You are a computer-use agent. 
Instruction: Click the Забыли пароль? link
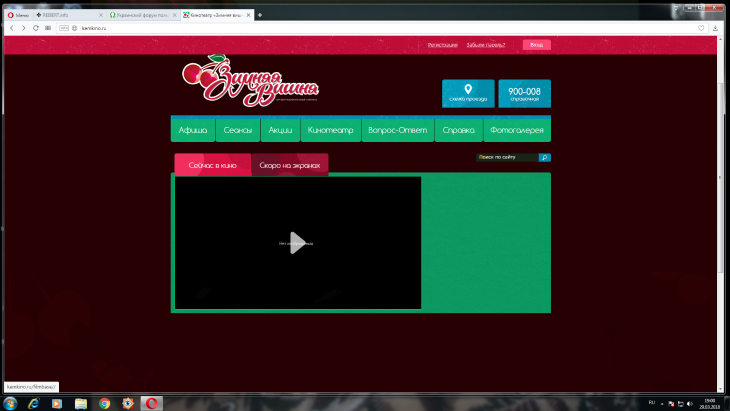(486, 45)
